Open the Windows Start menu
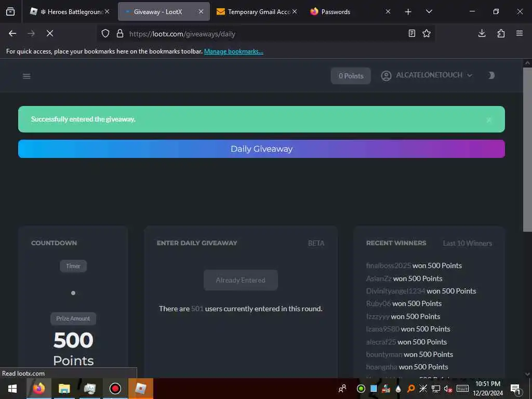Screen dimensions: 532x399 point(12,389)
